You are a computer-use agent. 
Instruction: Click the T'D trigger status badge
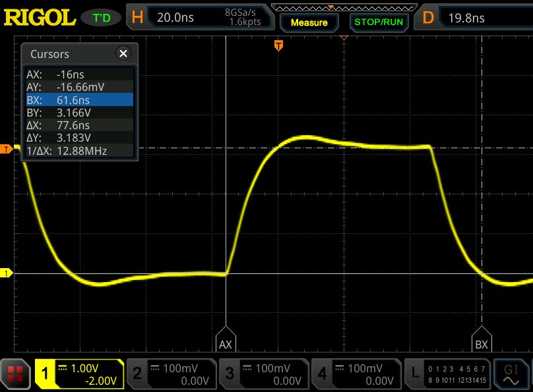point(102,18)
